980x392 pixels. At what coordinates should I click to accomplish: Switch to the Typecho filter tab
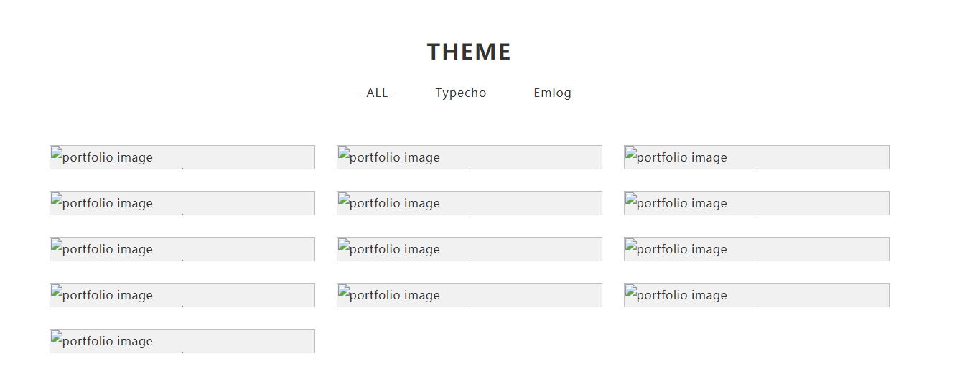pos(460,93)
